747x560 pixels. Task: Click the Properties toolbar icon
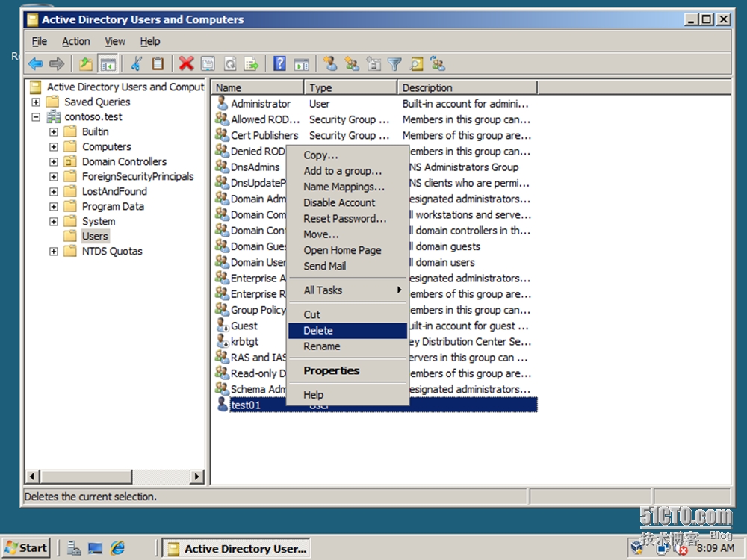point(208,63)
